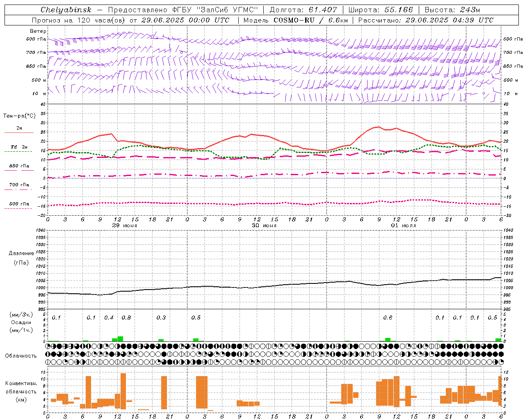Click the forecast start time 29.06.2025 00:00 UTC
The width and height of the screenshot is (525, 420).
coord(185,20)
